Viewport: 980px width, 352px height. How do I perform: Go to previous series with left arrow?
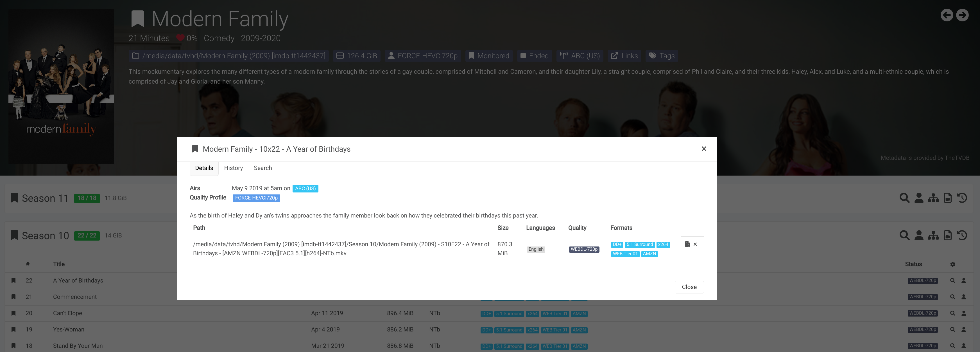(947, 15)
